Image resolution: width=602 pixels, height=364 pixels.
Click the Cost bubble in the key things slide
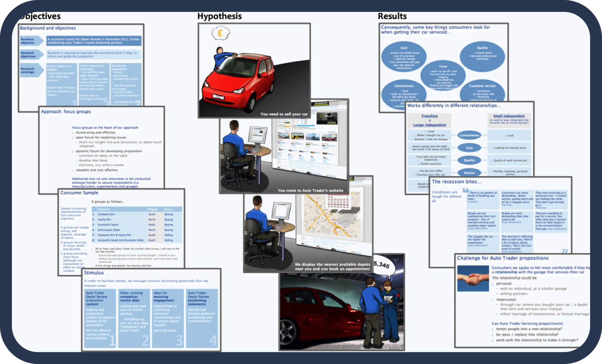pyautogui.click(x=404, y=57)
